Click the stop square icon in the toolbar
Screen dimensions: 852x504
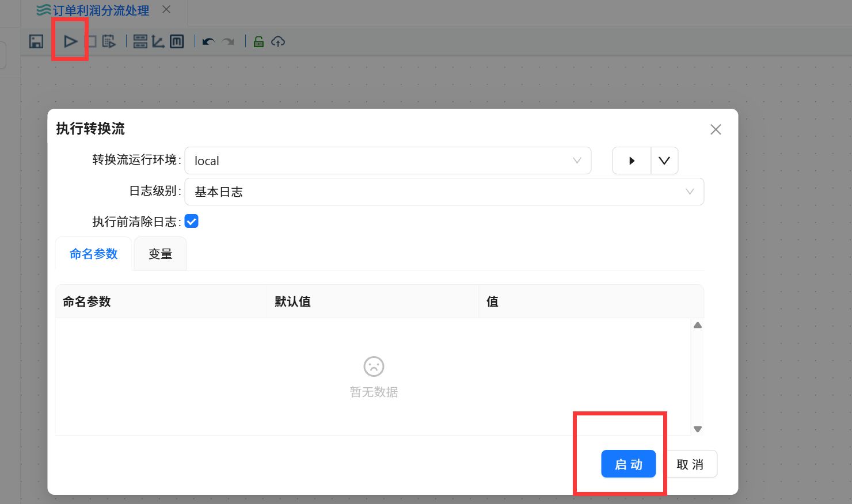92,41
